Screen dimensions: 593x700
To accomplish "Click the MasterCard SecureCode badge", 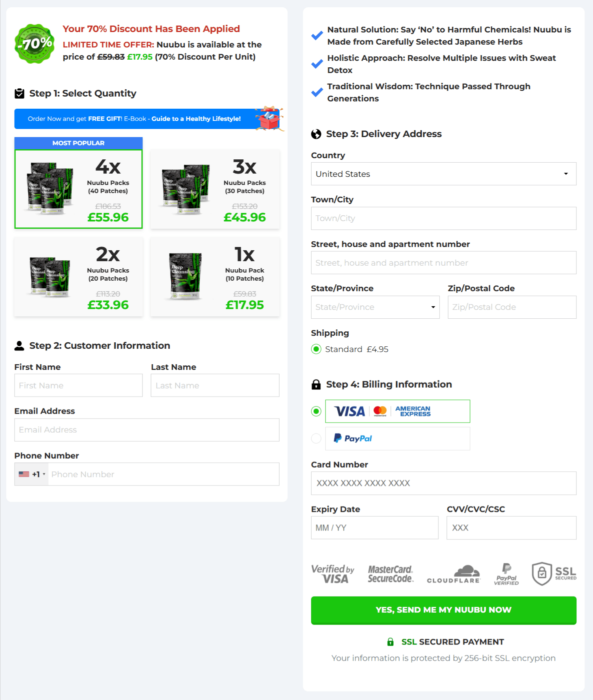I will click(x=390, y=574).
